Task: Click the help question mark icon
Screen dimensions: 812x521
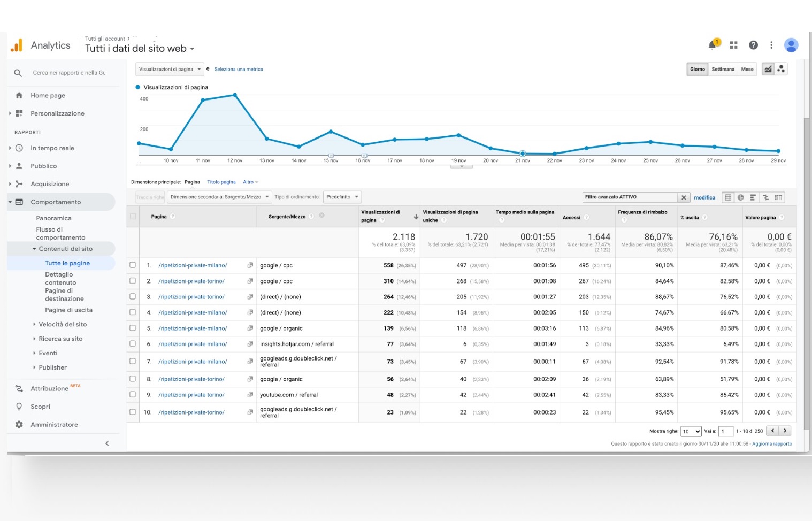Action: (x=753, y=45)
